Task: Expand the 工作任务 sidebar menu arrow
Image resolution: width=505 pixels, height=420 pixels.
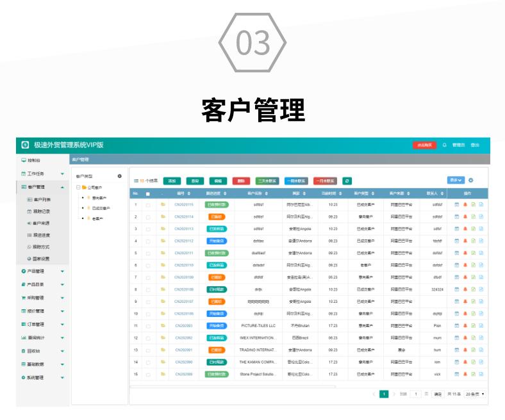Action: [62, 174]
